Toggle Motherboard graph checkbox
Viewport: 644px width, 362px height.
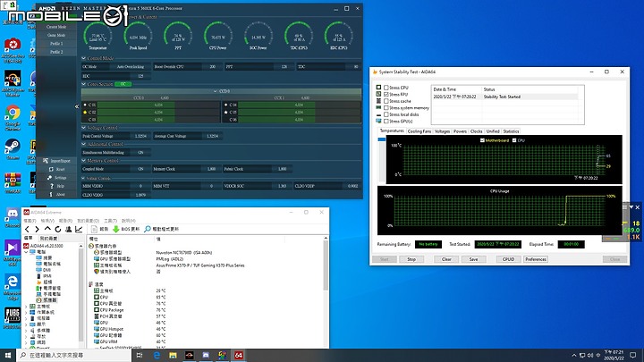(482, 140)
